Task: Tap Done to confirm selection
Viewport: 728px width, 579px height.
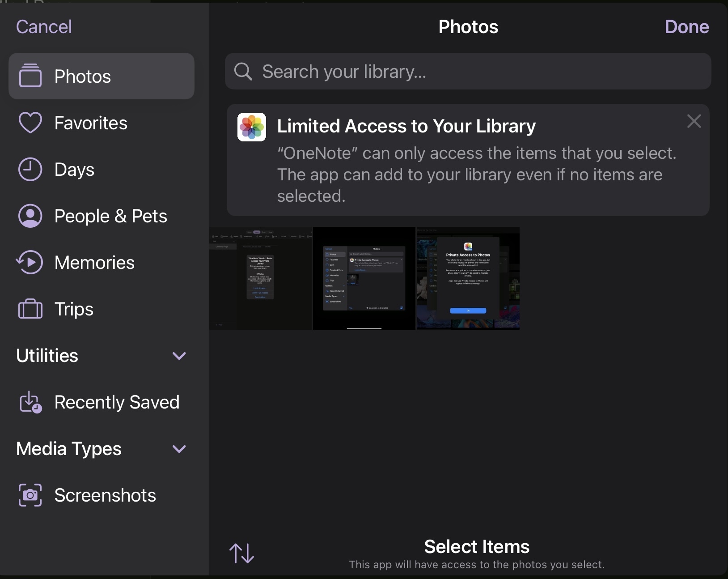Action: tap(687, 27)
